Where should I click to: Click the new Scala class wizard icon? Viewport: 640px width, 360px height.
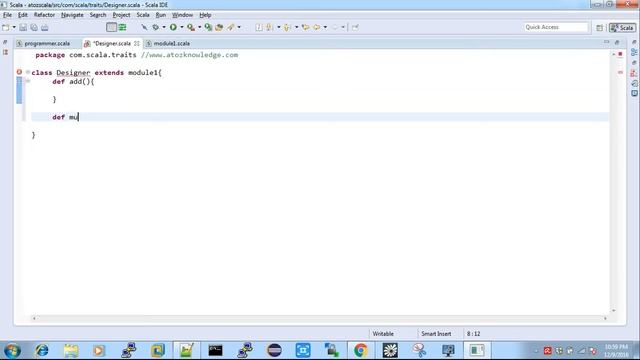click(208, 27)
